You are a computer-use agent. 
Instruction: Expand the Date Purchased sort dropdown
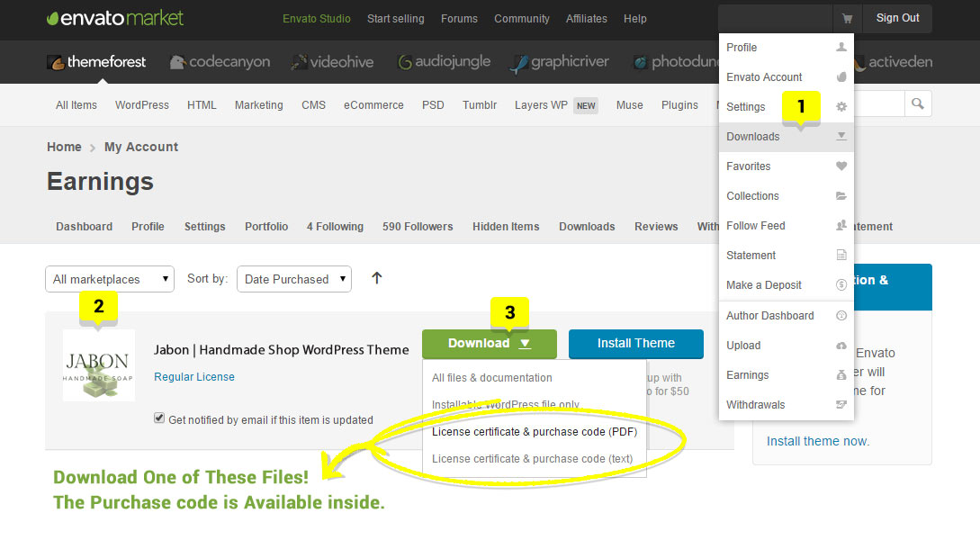click(x=293, y=279)
